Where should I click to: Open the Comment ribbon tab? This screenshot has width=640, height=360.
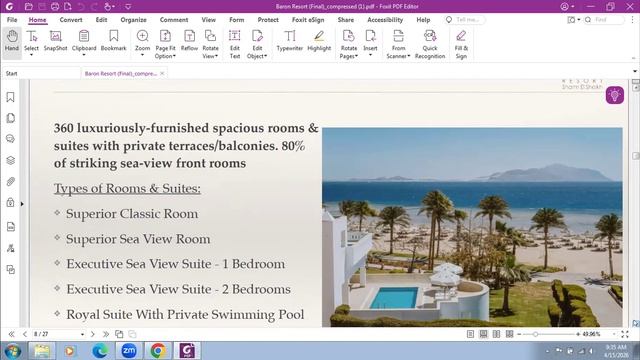click(174, 20)
